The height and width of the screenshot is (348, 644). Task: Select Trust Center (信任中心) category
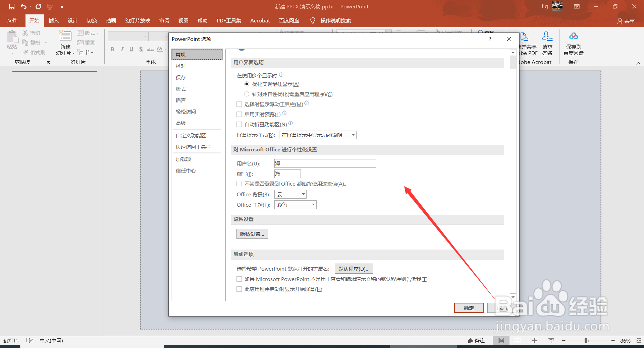click(x=197, y=170)
